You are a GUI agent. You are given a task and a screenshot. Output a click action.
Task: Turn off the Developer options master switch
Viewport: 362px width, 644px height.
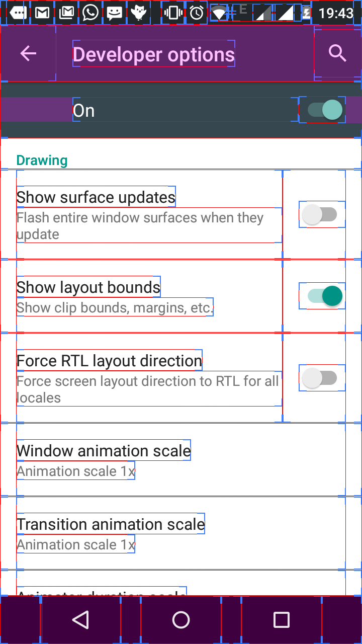tap(322, 110)
